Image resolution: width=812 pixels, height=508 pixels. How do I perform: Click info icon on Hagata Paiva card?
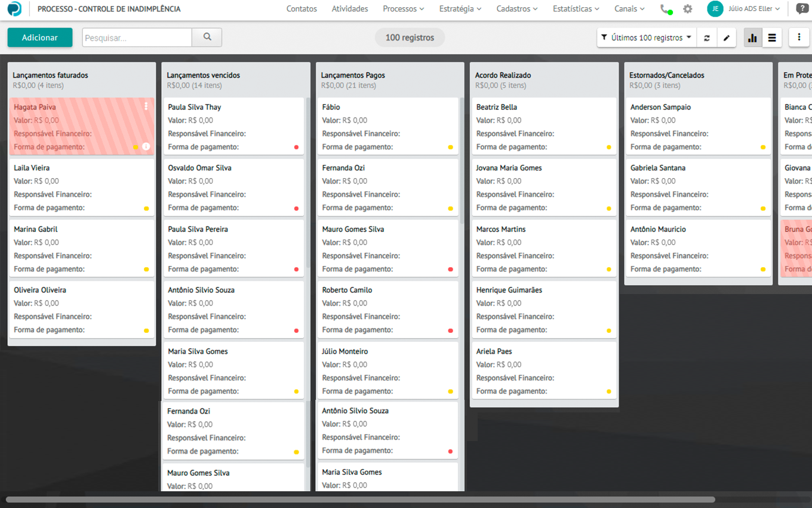[146, 146]
